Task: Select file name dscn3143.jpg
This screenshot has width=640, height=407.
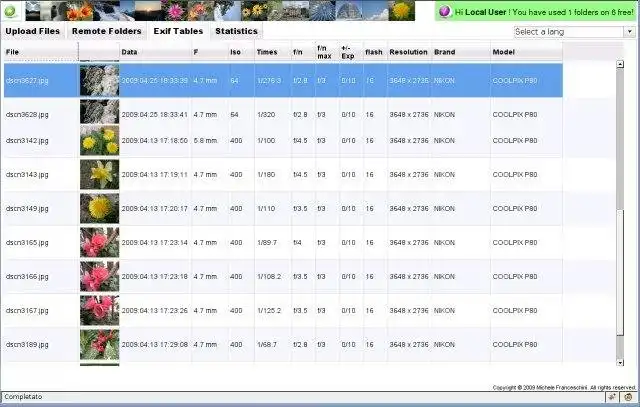Action: [x=27, y=175]
